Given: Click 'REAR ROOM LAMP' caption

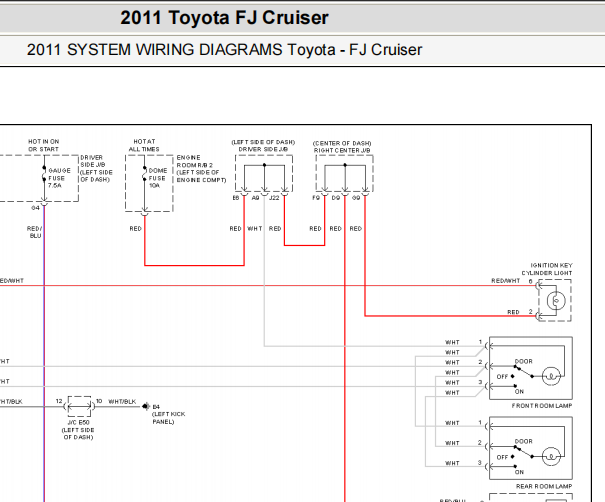Looking at the screenshot, I should (x=544, y=487).
